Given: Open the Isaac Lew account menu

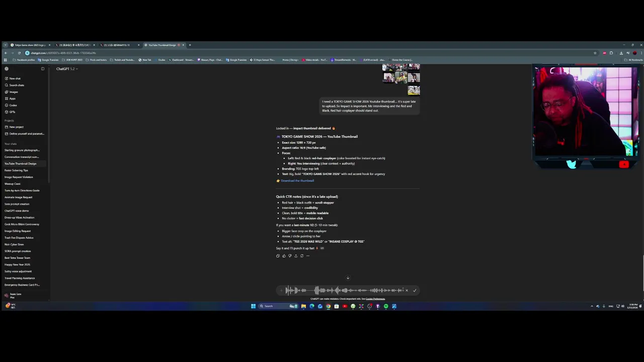Looking at the screenshot, I should tap(24, 295).
